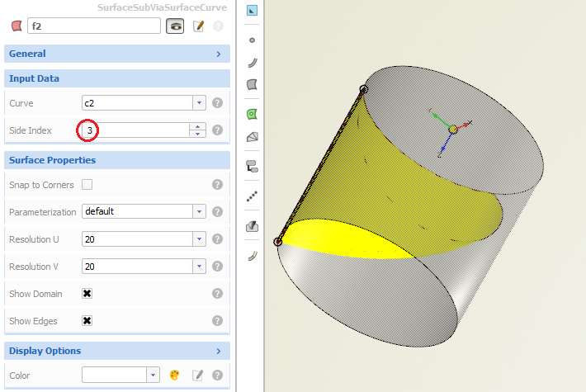
Task: Open the color palette picker
Action: pos(174,375)
